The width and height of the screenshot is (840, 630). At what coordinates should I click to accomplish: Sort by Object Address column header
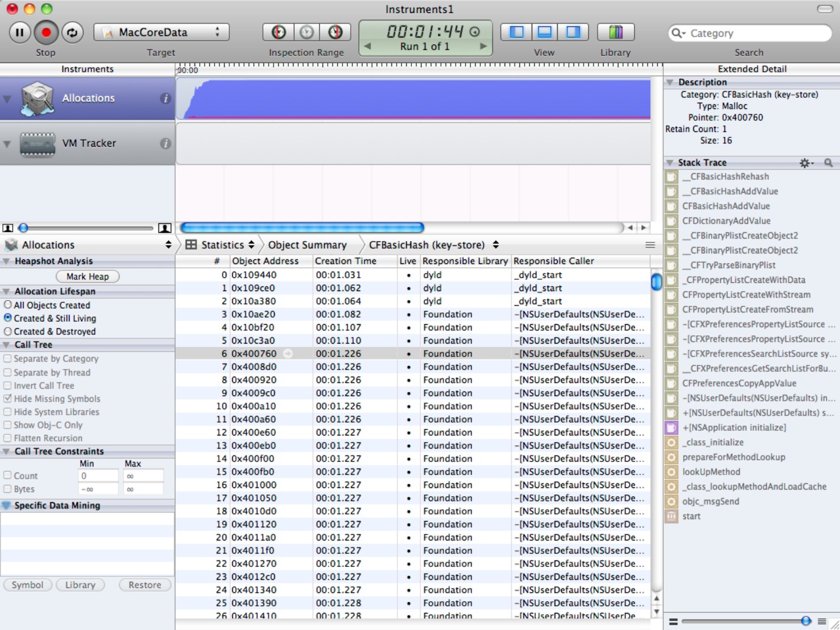[x=271, y=261]
